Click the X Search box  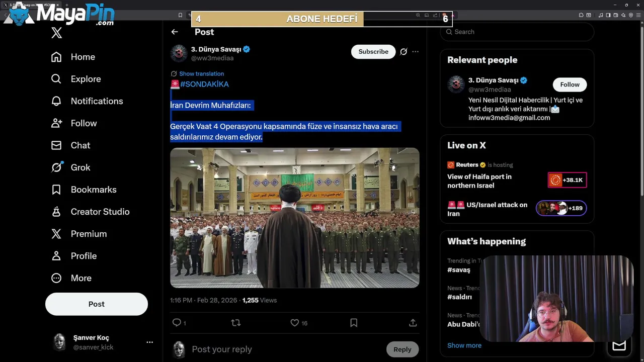(x=517, y=32)
